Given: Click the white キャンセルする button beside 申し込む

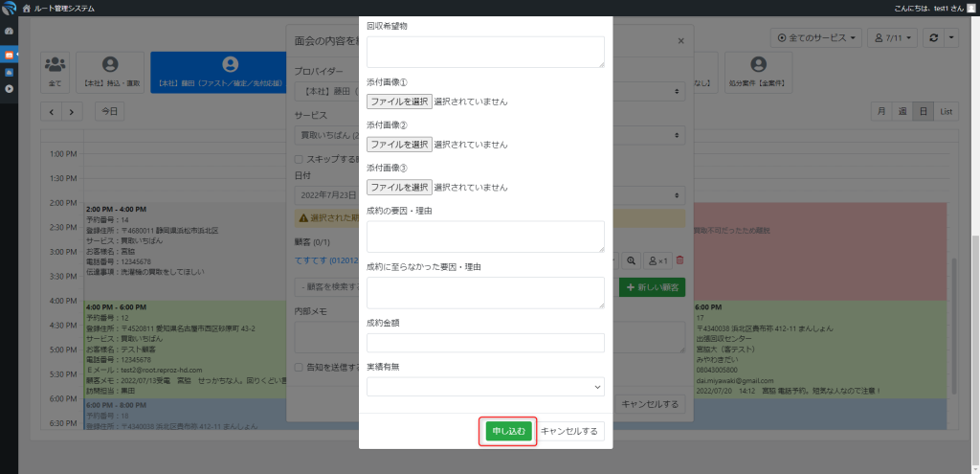Looking at the screenshot, I should pyautogui.click(x=569, y=431).
